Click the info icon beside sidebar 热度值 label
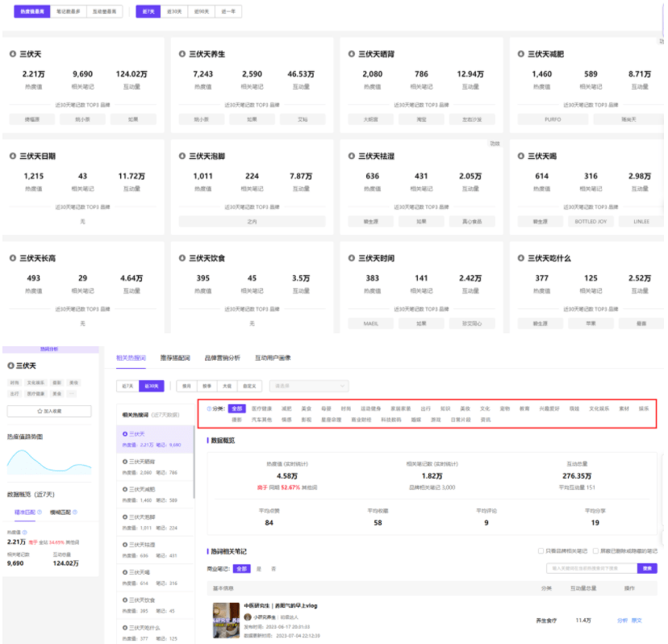This screenshot has width=668, height=644. click(24, 533)
